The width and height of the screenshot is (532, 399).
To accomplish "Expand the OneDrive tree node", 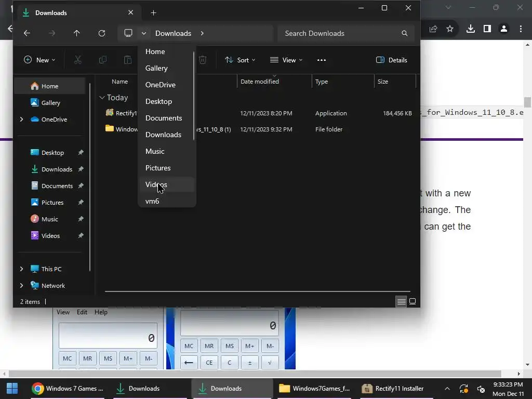I will tap(21, 119).
